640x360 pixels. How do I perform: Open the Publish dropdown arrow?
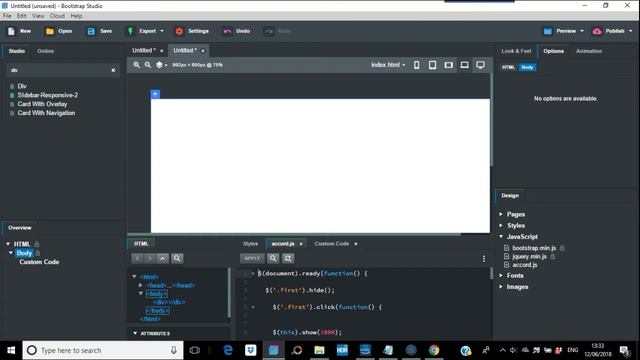tap(630, 31)
